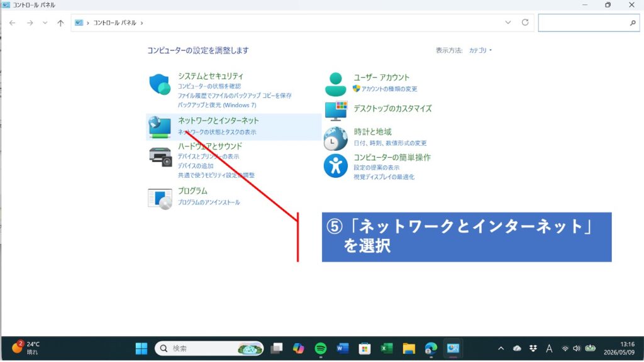Viewport: 644px width, 362px height.
Task: Open the System and Security shield icon
Action: (x=160, y=85)
